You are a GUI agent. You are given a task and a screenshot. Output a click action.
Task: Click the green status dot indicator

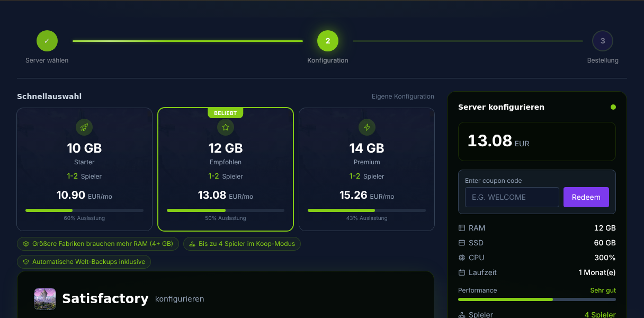pos(613,107)
